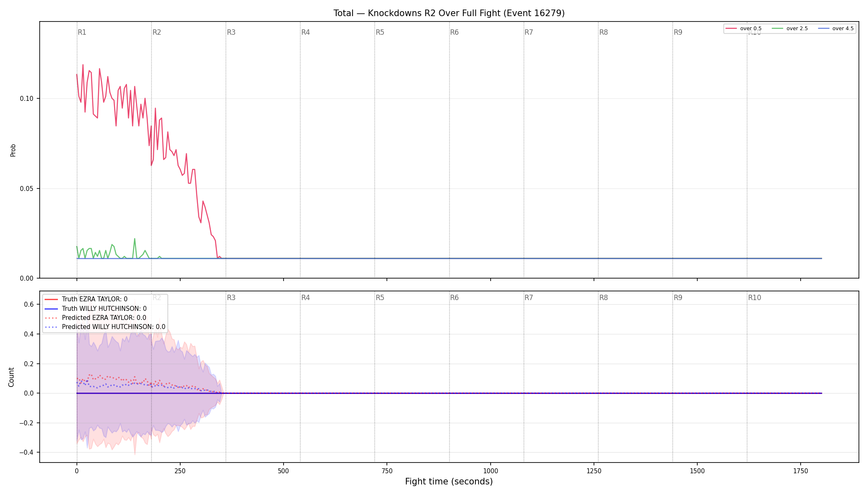
Task: Click the 'Fight time (seconds)' axis label
Action: click(x=449, y=482)
